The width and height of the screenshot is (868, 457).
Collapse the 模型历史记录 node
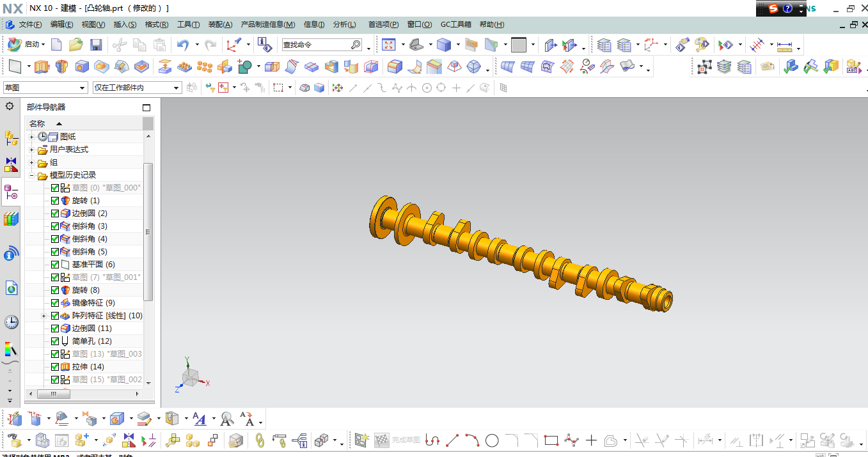32,175
